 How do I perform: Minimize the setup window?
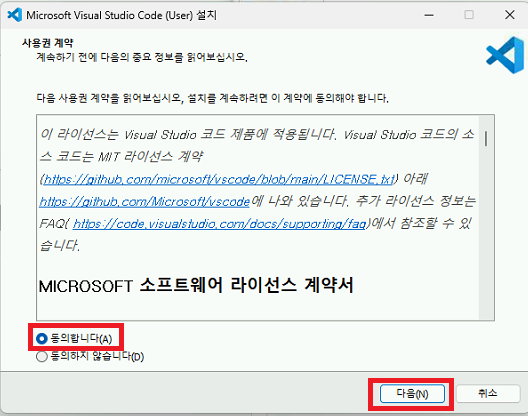429,15
